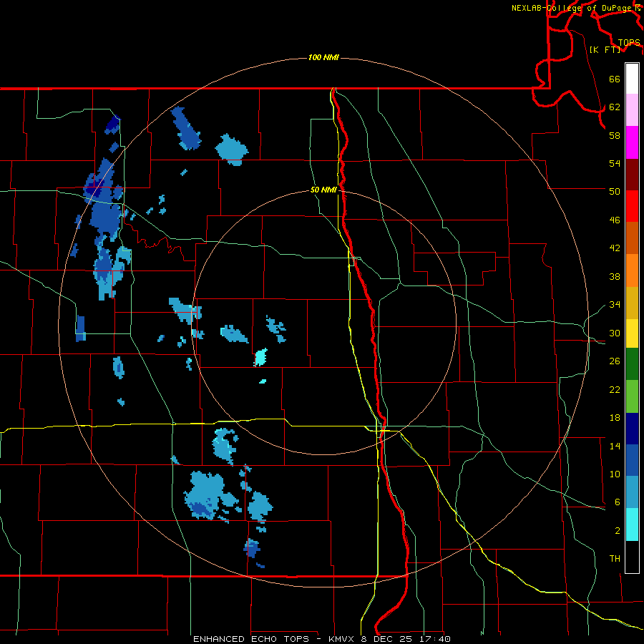Click the TOPS legend heading
Viewport: 644px width, 644px height.
tap(629, 42)
